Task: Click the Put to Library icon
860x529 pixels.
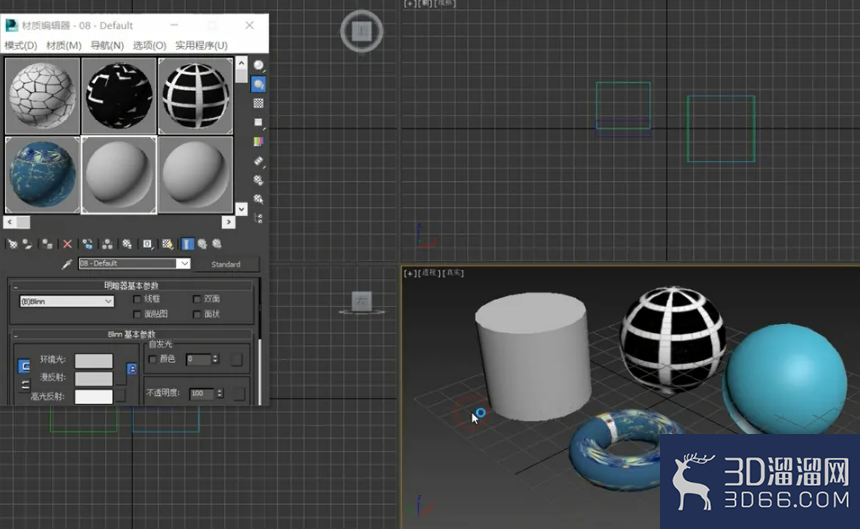Action: tap(127, 244)
